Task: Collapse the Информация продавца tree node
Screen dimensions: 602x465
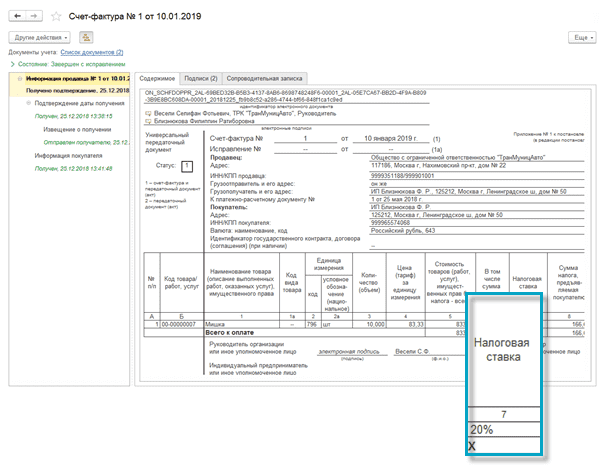Action: 20,79
